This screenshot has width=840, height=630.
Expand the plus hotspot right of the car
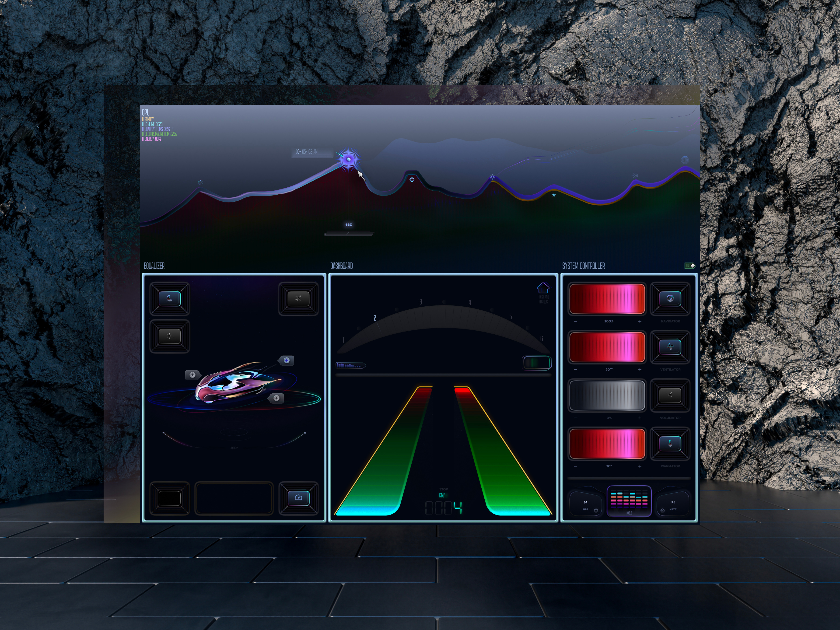[276, 398]
